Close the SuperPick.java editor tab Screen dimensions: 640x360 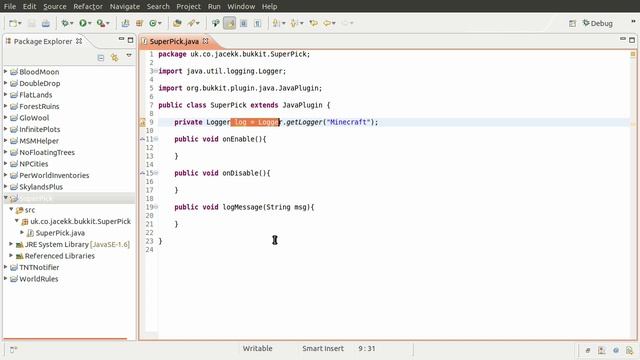205,41
